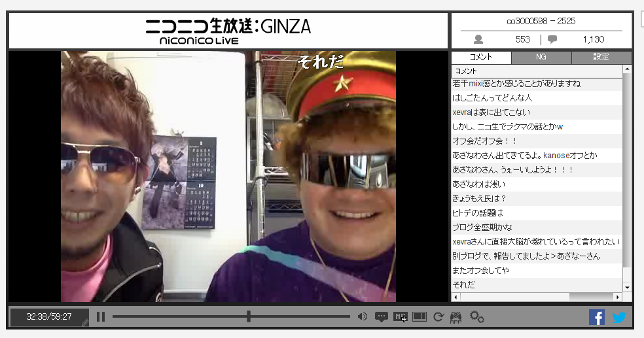Click horizontal scrollbar right arrow

click(x=618, y=297)
